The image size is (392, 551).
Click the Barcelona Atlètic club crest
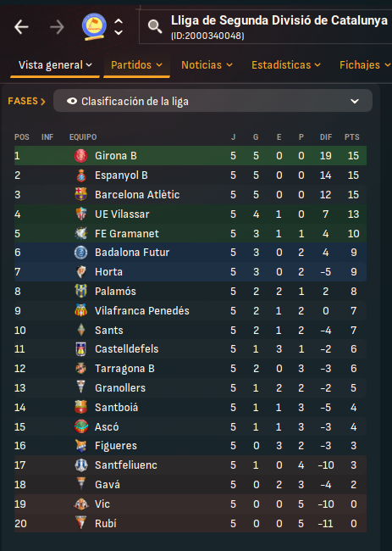pos(81,194)
